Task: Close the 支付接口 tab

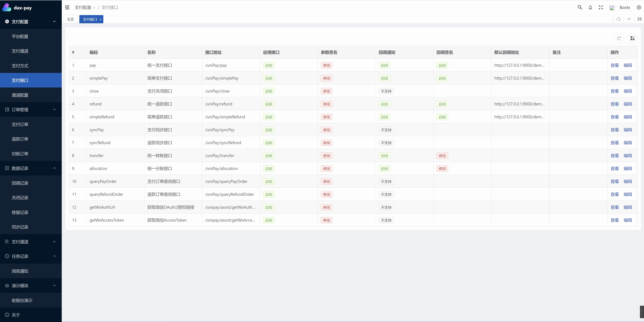Action: (x=100, y=19)
